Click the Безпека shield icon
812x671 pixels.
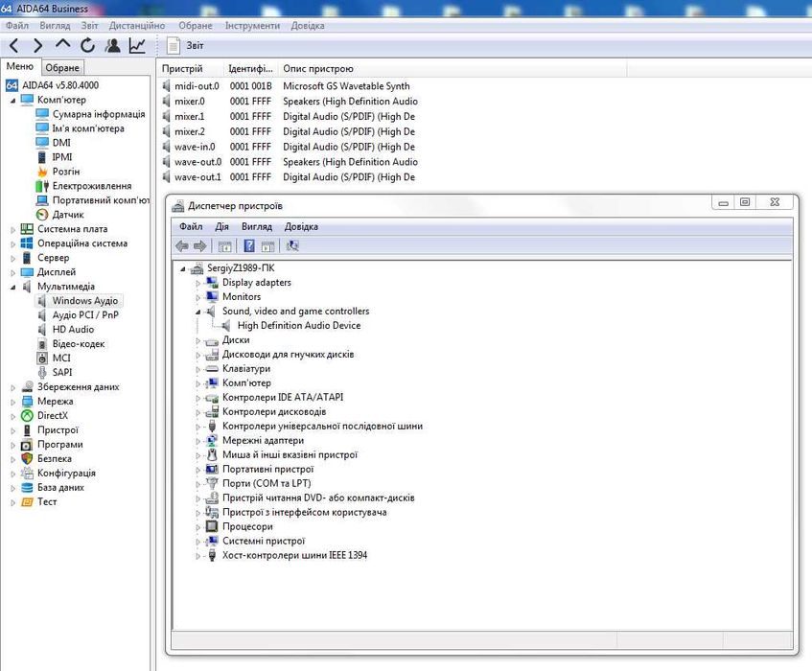click(27, 458)
